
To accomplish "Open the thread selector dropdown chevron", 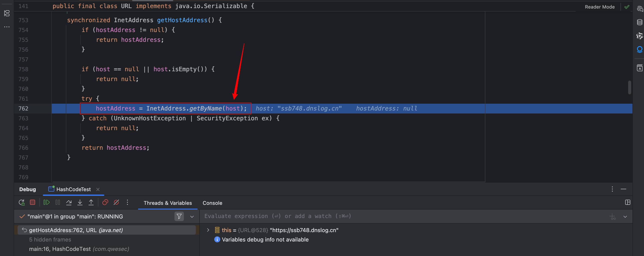I will (192, 217).
